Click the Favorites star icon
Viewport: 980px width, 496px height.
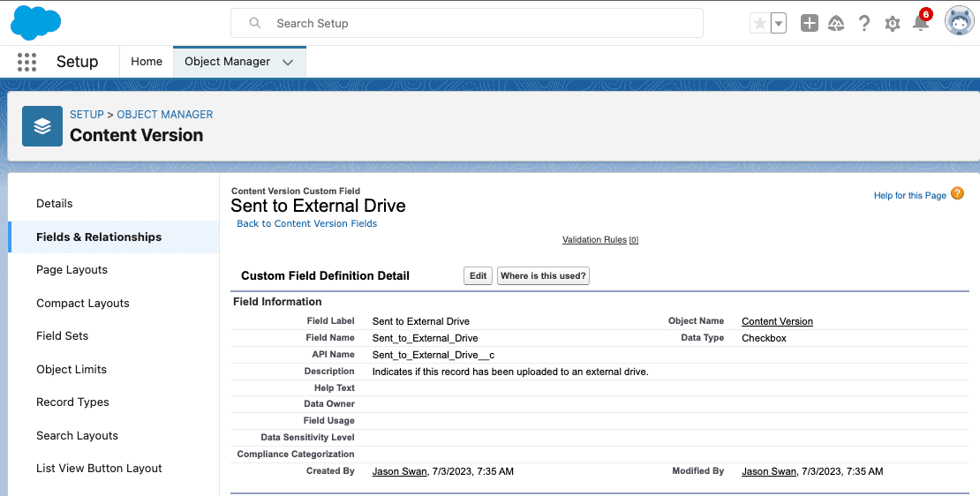[759, 24]
